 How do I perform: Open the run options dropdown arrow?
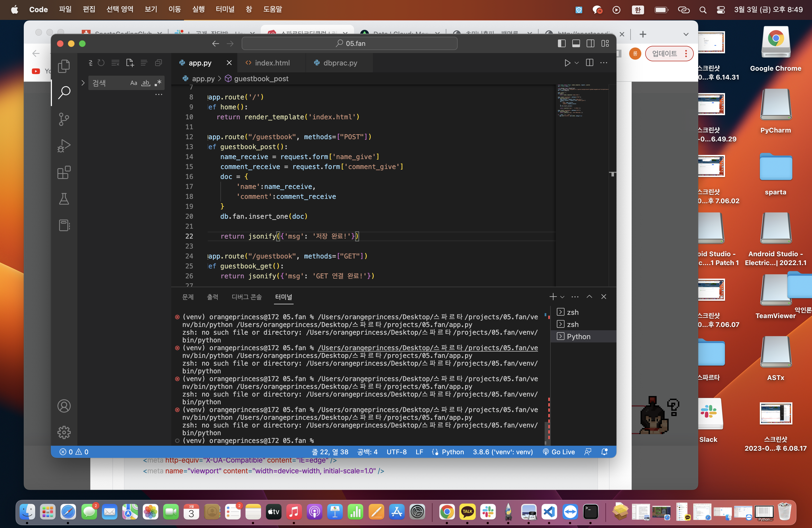click(x=577, y=63)
